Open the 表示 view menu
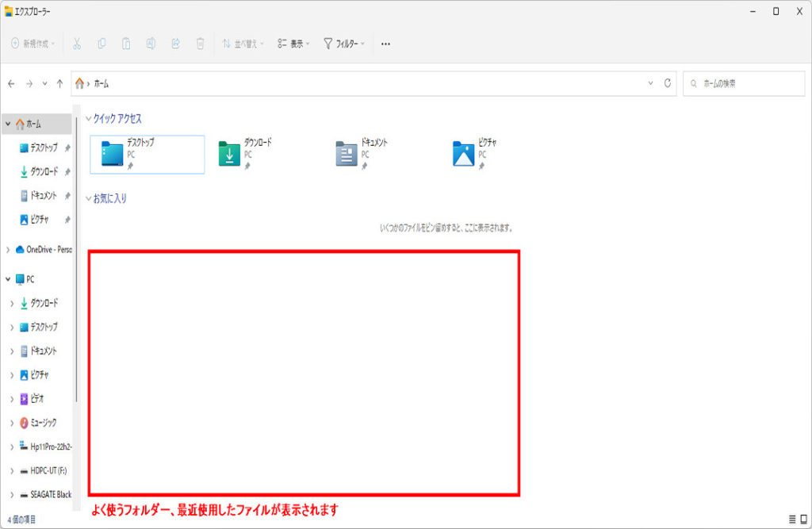The height and width of the screenshot is (529, 812). [x=293, y=44]
